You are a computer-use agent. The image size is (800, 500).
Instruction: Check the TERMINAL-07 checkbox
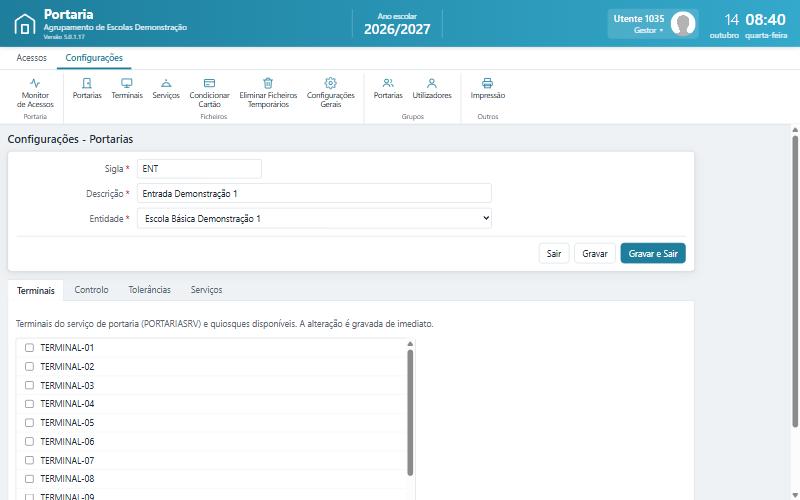click(30, 460)
